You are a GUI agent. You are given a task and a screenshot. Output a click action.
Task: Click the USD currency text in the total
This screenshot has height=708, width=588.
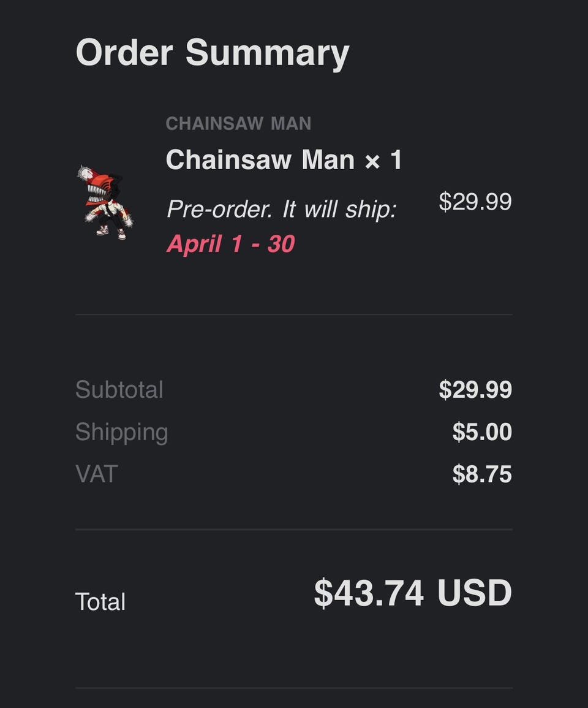(x=475, y=593)
